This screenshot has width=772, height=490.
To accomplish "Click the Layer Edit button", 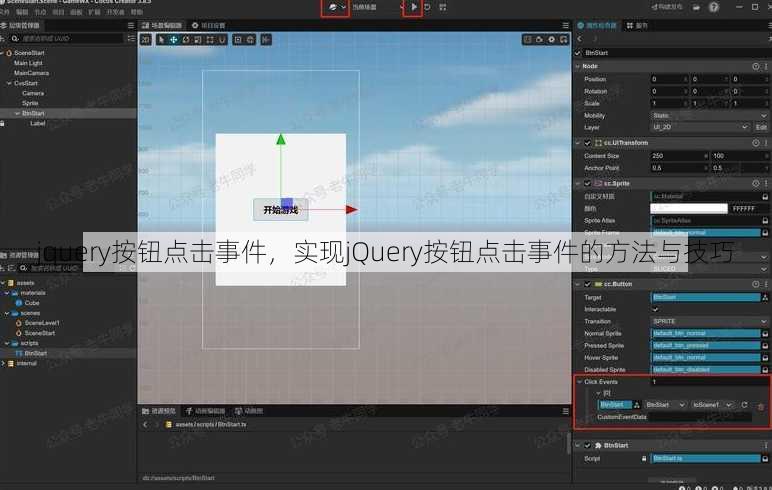I will click(x=761, y=127).
